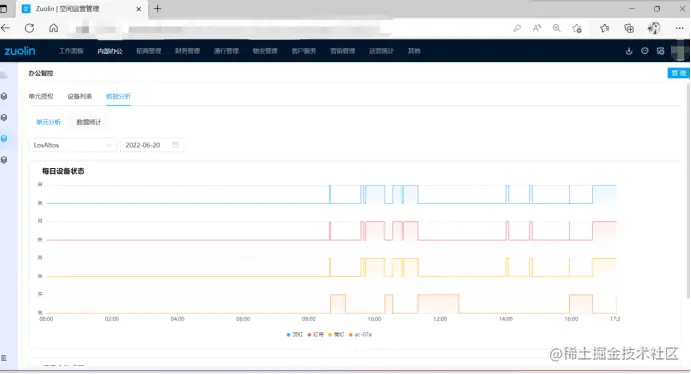The width and height of the screenshot is (691, 374).
Task: Open the browser profile avatar
Action: tap(654, 28)
